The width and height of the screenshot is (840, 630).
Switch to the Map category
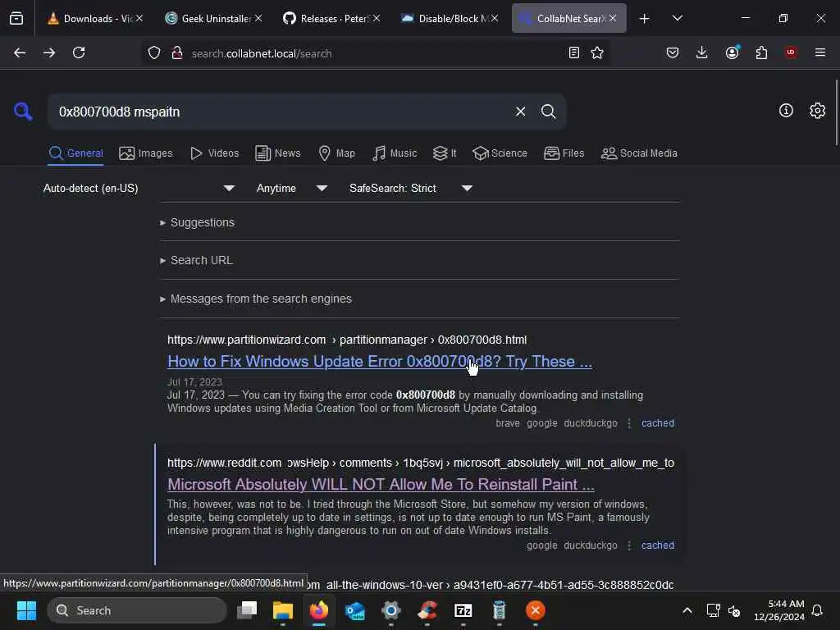[336, 153]
